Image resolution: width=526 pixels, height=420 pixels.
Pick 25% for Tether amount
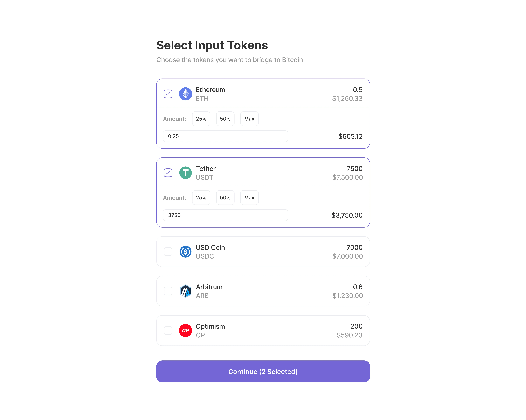[201, 198]
